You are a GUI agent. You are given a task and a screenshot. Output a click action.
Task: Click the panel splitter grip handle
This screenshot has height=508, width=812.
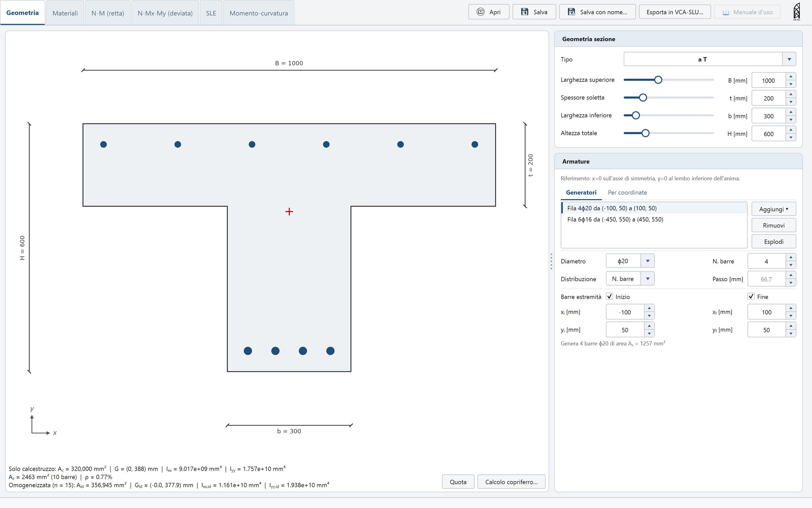(x=551, y=261)
